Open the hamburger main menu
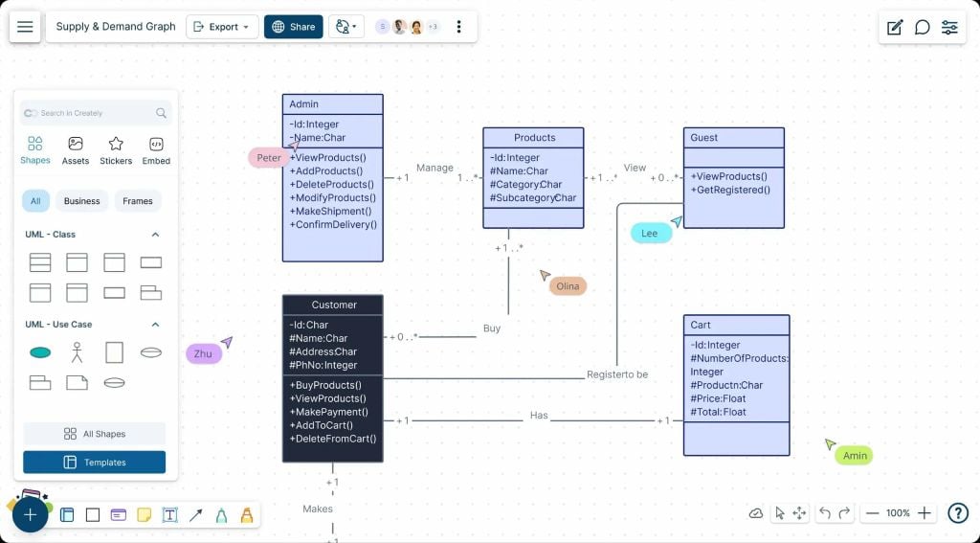This screenshot has height=543, width=980. 25,27
